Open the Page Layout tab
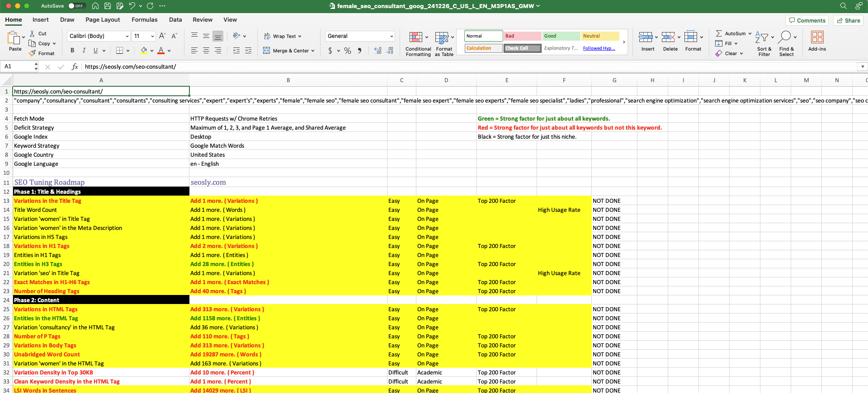Image resolution: width=868 pixels, height=393 pixels. [103, 20]
